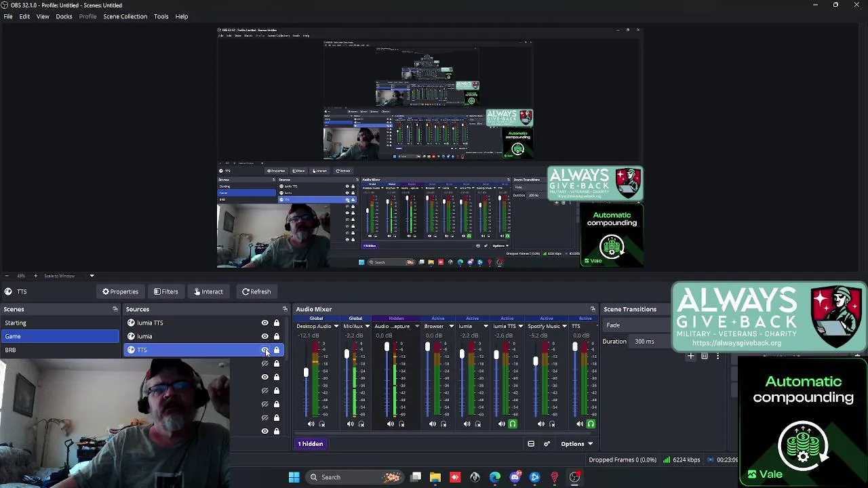The width and height of the screenshot is (868, 488).
Task: Mute the Desktop Audio channel
Action: click(311, 424)
